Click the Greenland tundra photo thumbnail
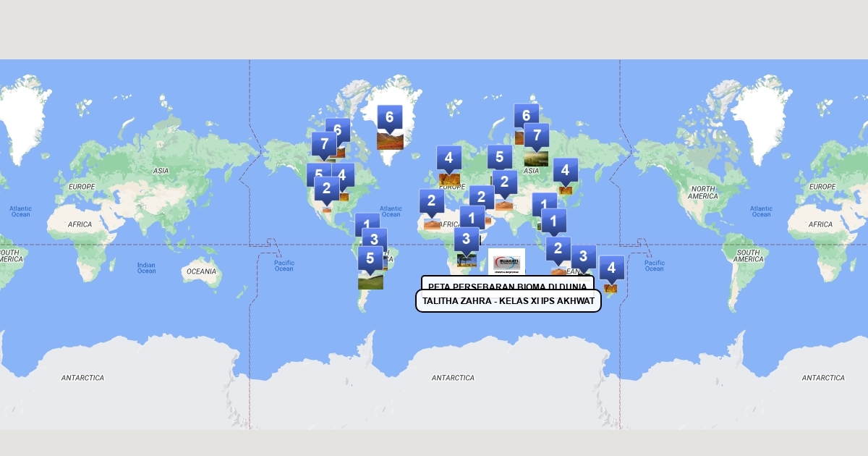Screen dimensions: 868x456 tap(390, 140)
